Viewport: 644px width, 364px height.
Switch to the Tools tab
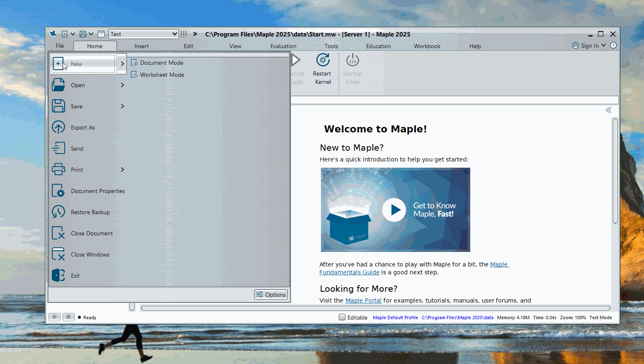tap(331, 46)
